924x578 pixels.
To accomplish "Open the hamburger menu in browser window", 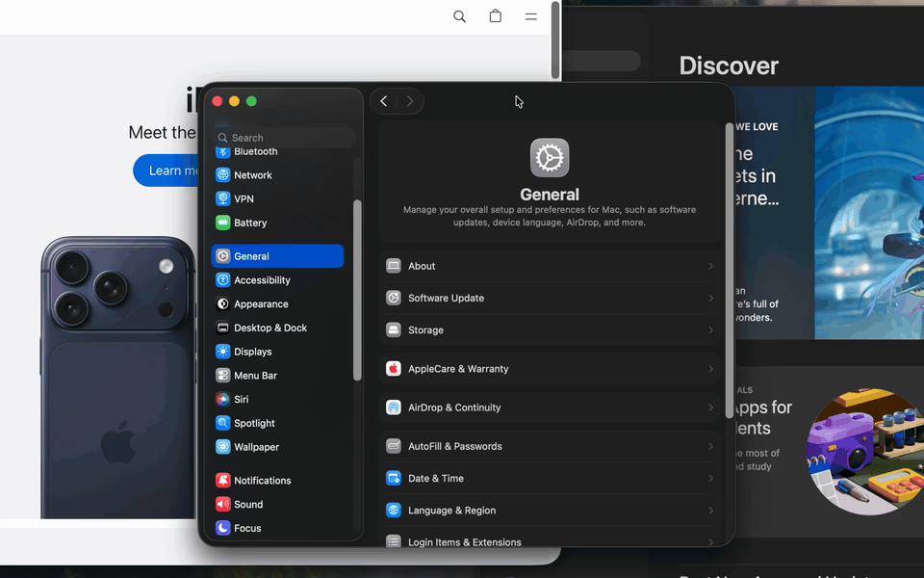I will pyautogui.click(x=531, y=16).
